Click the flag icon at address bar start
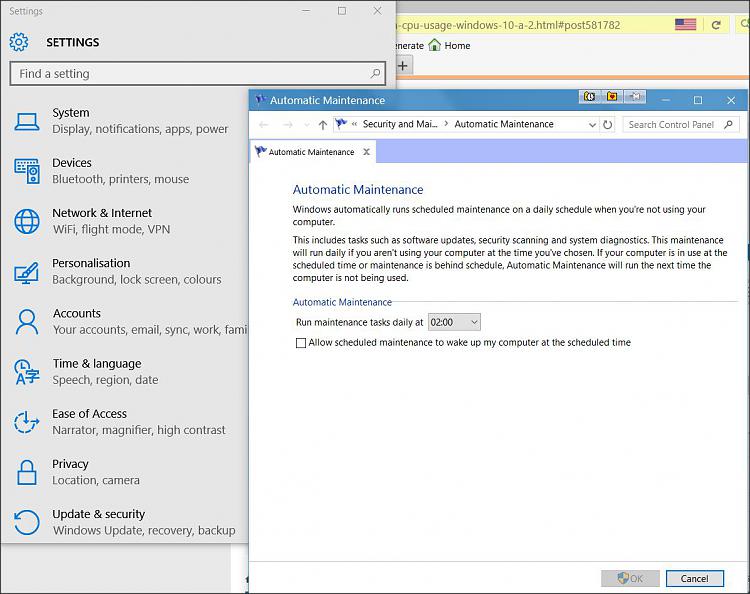The width and height of the screenshot is (750, 594). pyautogui.click(x=341, y=124)
